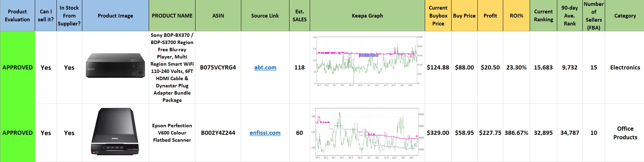Select the PRODUCT NAME header cell

[x=172, y=16]
